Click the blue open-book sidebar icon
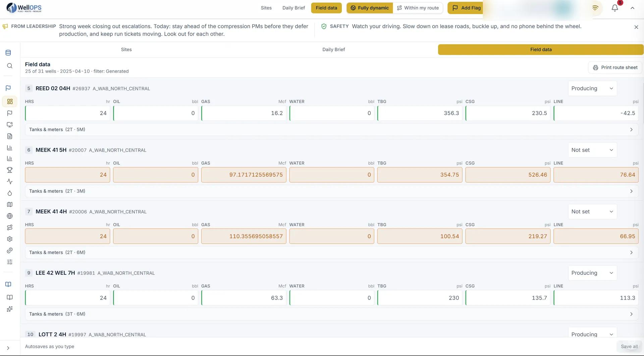 point(8,284)
